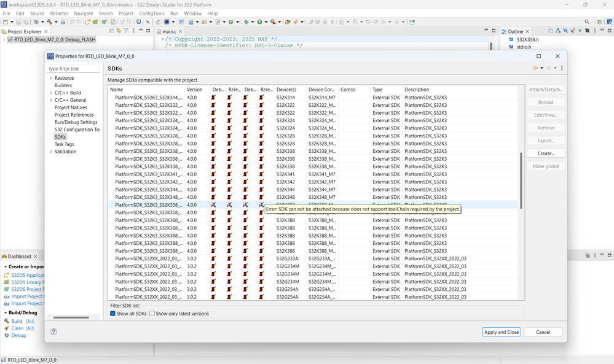Open the dropdown arrow next to Run icon
This screenshot has height=364, width=614.
266,22
